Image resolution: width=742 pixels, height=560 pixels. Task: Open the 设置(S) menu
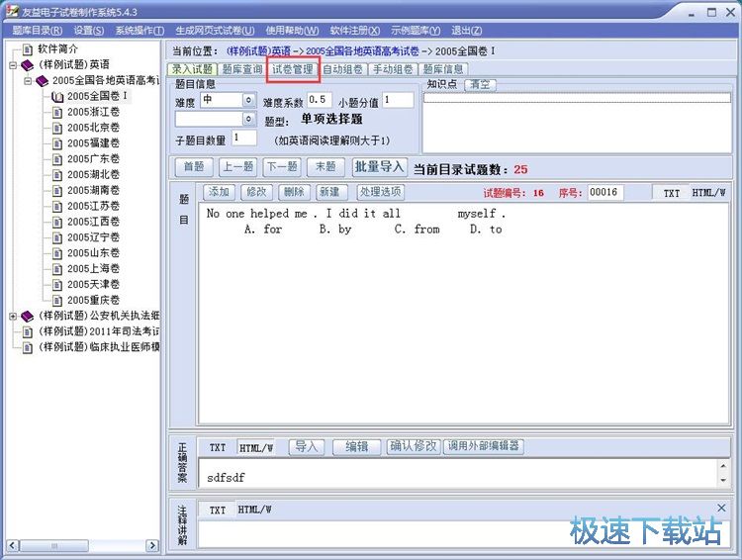(88, 31)
